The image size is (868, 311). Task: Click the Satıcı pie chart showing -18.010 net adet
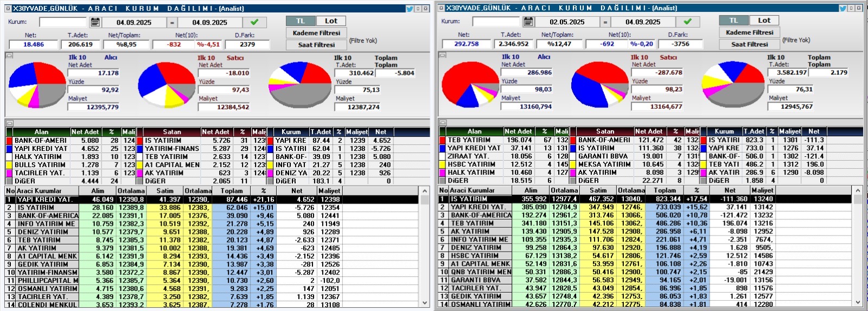(x=167, y=85)
